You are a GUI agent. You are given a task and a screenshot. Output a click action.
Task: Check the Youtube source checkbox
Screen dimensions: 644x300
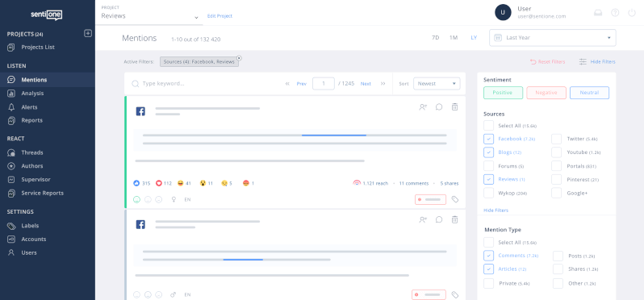[x=557, y=152]
